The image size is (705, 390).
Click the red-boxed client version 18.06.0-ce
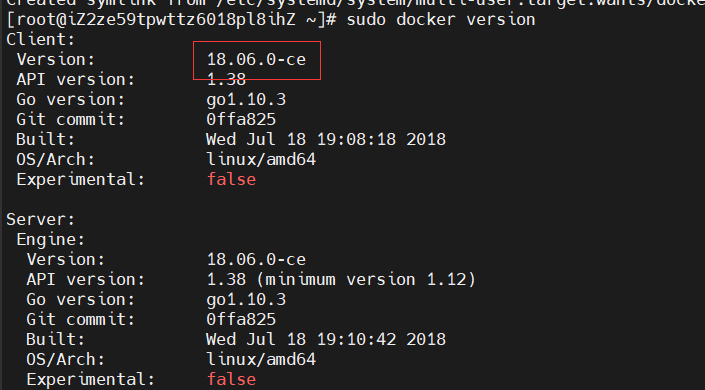coord(256,59)
